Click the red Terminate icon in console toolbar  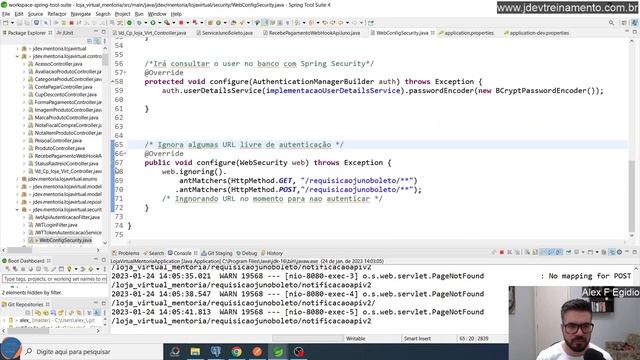(x=502, y=252)
